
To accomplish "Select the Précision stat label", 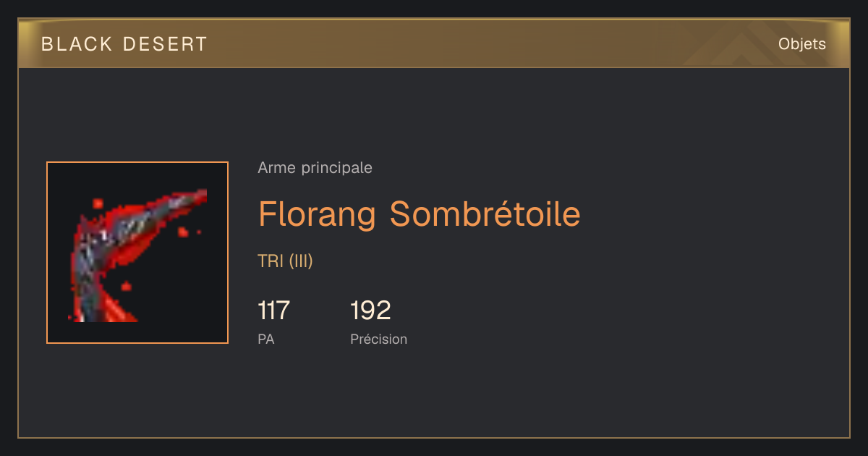I will click(379, 339).
